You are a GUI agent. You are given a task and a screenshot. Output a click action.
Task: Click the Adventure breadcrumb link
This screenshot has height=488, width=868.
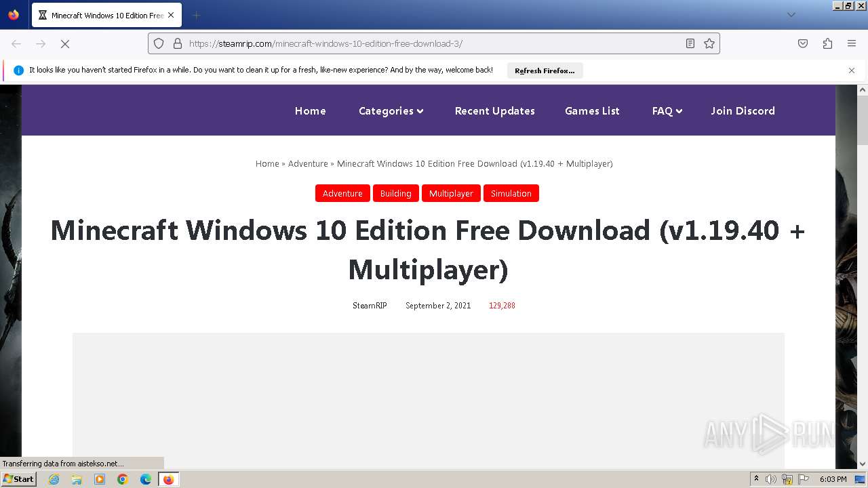tap(308, 163)
